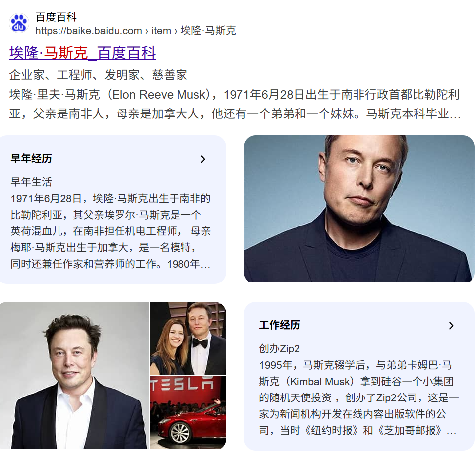The width and height of the screenshot is (476, 452).
Task: Open the photo of man in white shirt
Action: (74, 375)
